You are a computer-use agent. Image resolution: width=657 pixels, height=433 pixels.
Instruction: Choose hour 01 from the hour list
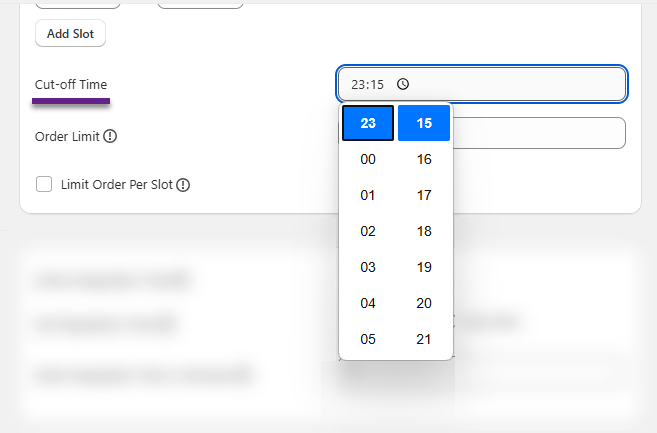coord(368,195)
